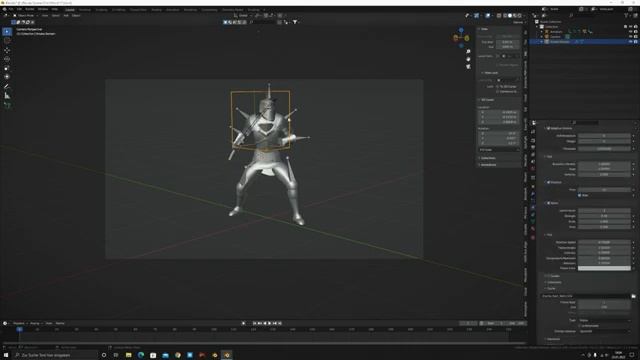
Task: Select the Annotate pencil tool
Action: coord(7,86)
